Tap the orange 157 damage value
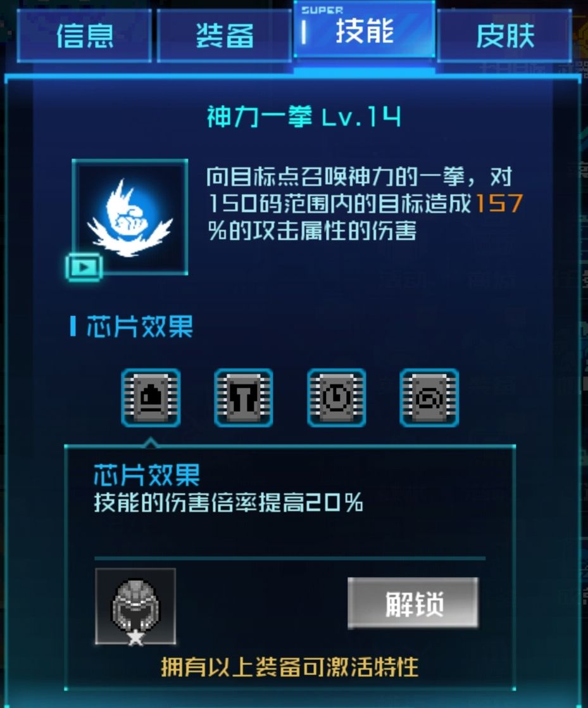 click(499, 203)
